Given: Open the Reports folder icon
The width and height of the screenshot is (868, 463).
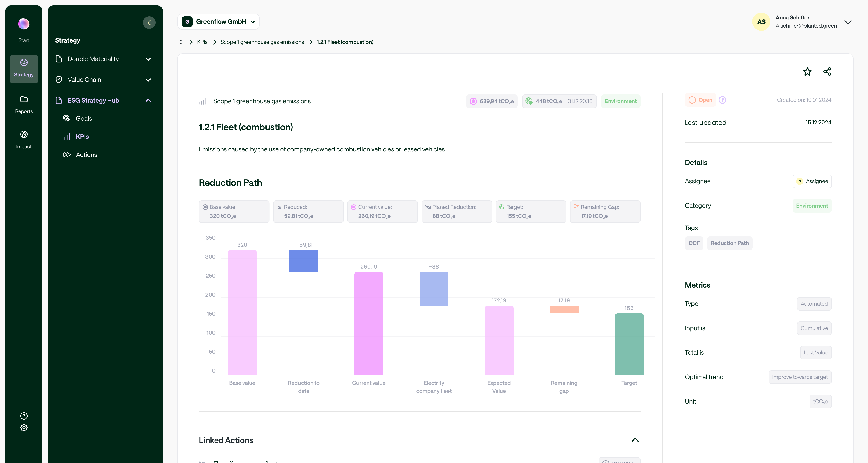Looking at the screenshot, I should (24, 99).
